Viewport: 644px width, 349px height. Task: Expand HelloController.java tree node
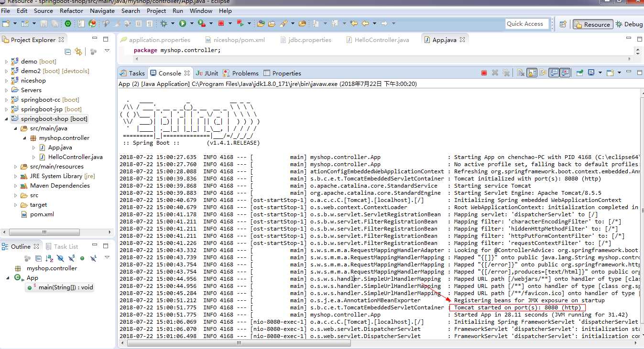pyautogui.click(x=33, y=157)
